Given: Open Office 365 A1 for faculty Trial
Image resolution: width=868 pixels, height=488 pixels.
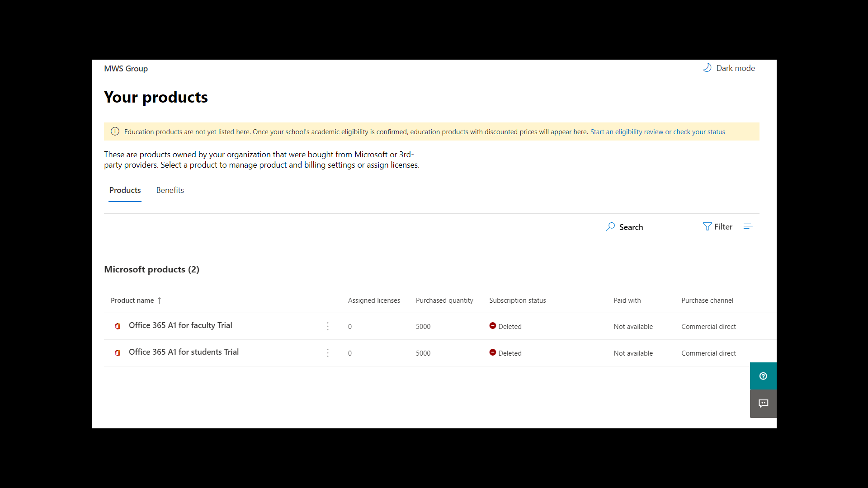Looking at the screenshot, I should pos(180,325).
